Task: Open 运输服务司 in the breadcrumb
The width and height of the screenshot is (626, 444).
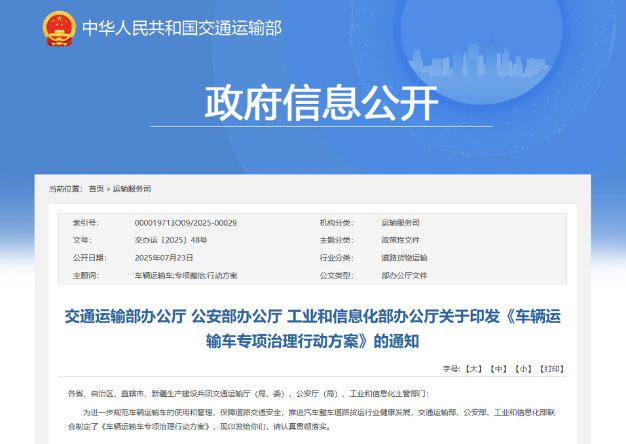Action: (x=132, y=189)
